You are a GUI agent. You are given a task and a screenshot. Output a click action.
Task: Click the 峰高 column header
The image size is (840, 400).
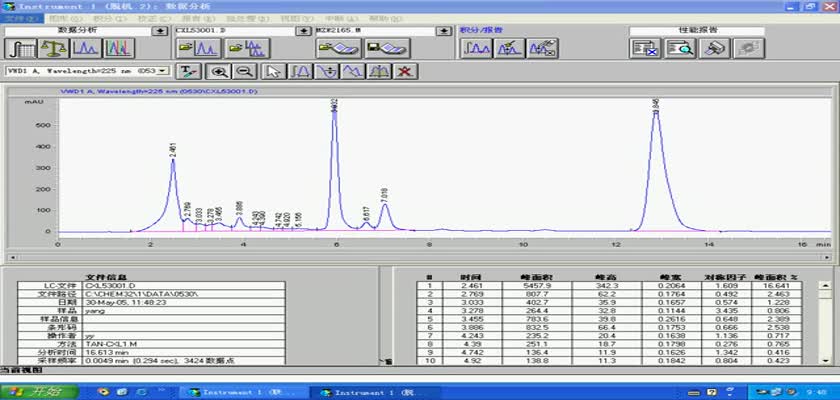point(606,277)
